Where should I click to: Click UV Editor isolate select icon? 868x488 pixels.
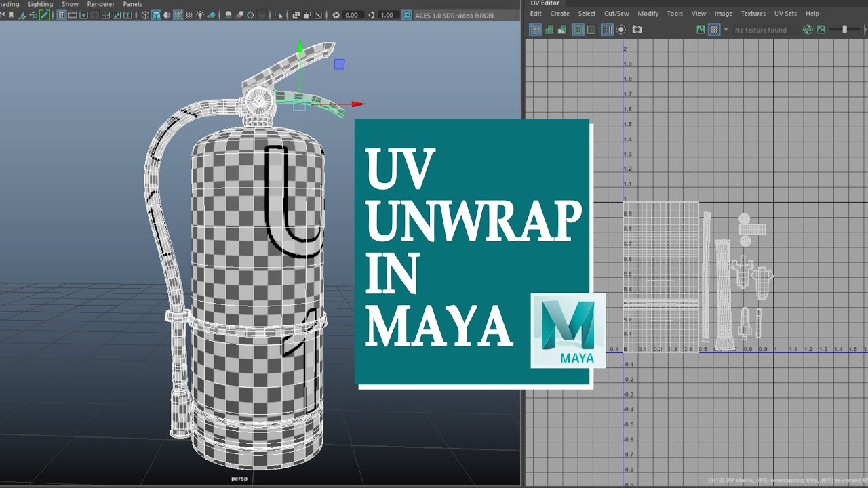[621, 29]
